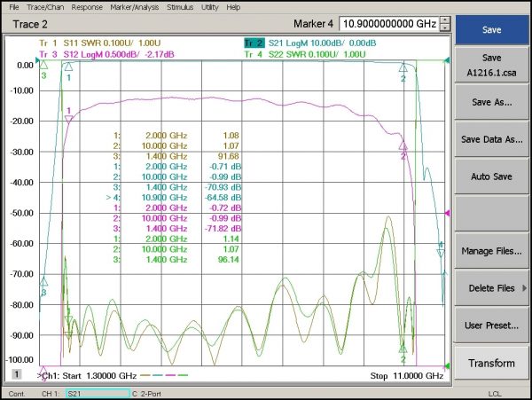
Task: Decrement Marker 4 frequency with down arrow
Action: (445, 27)
